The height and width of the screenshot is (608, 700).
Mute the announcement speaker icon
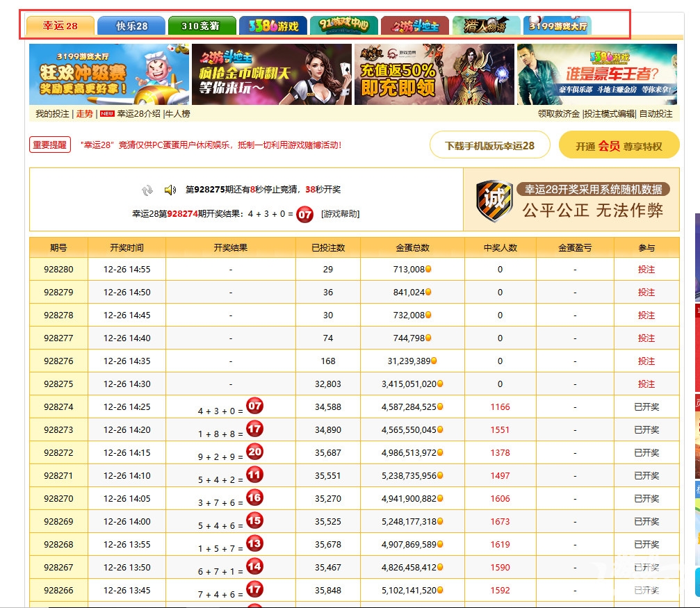(169, 190)
